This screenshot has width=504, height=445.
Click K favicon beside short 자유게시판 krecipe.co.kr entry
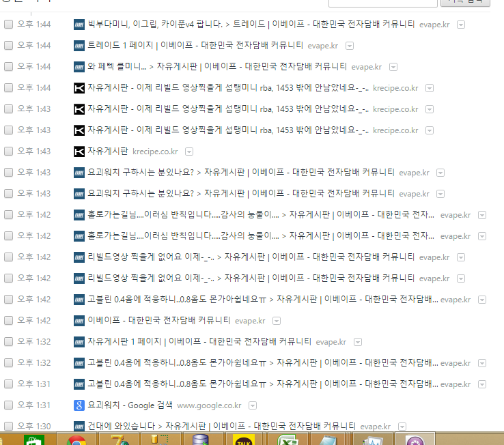click(79, 152)
